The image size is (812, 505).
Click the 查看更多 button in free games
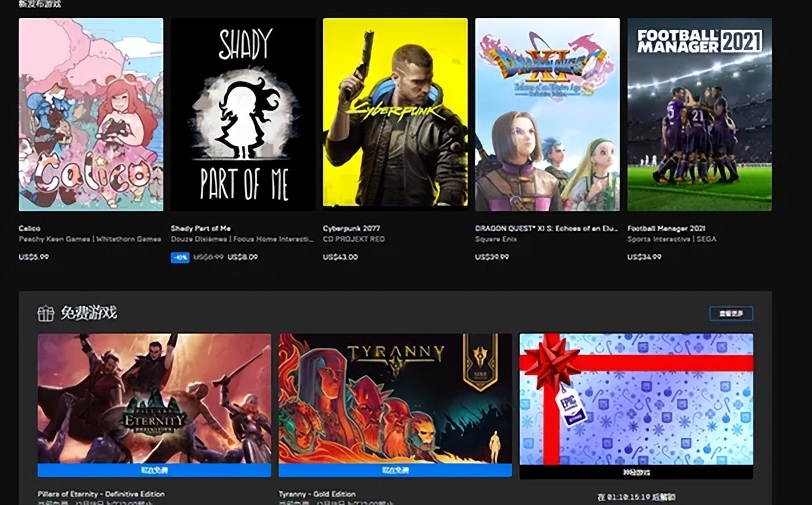[x=731, y=313]
